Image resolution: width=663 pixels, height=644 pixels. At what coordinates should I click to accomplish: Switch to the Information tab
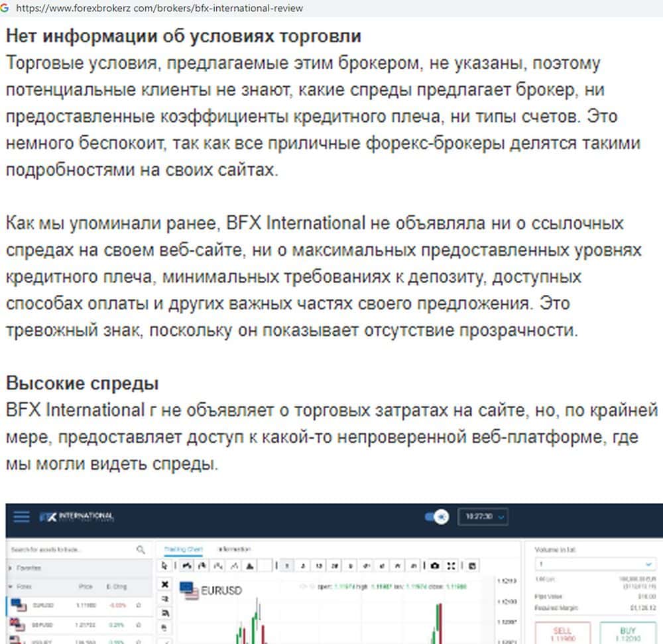[234, 549]
